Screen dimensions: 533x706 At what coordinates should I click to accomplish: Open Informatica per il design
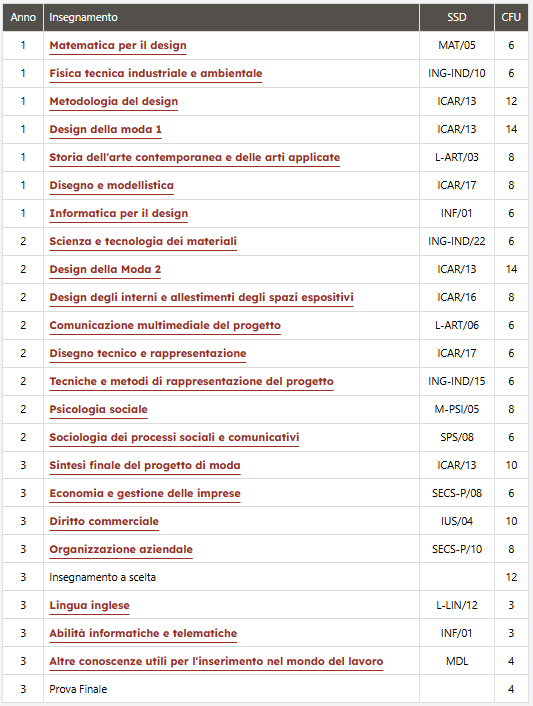pos(119,213)
